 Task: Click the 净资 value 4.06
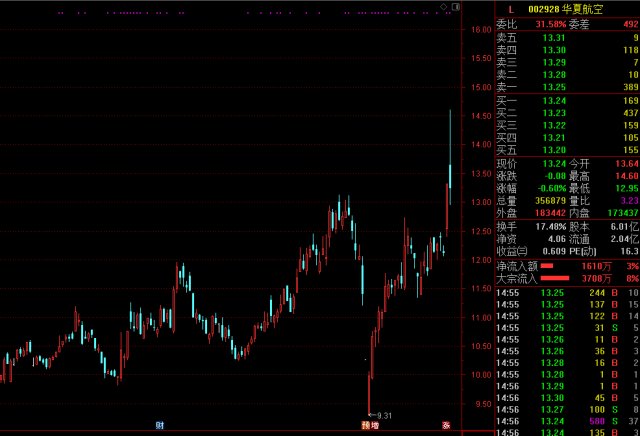[x=557, y=239]
